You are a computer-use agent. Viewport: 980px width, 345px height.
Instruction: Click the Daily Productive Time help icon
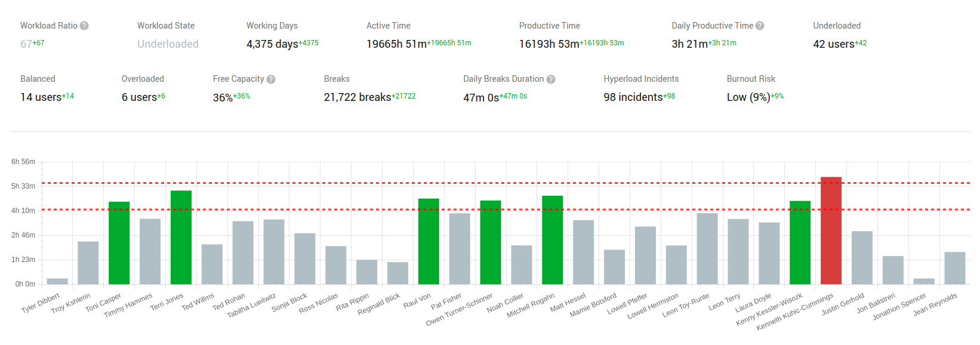coord(760,26)
